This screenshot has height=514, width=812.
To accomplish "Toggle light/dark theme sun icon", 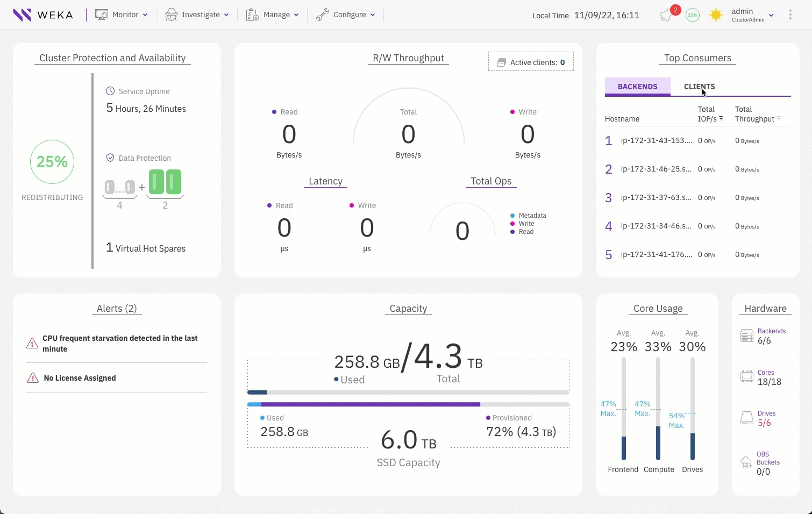I will coord(716,15).
